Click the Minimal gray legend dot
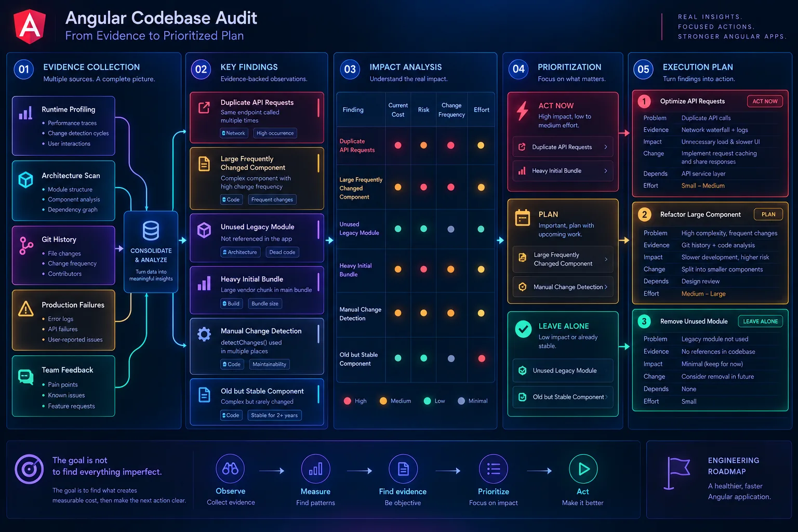Viewport: 798px width, 532px height. (x=461, y=401)
